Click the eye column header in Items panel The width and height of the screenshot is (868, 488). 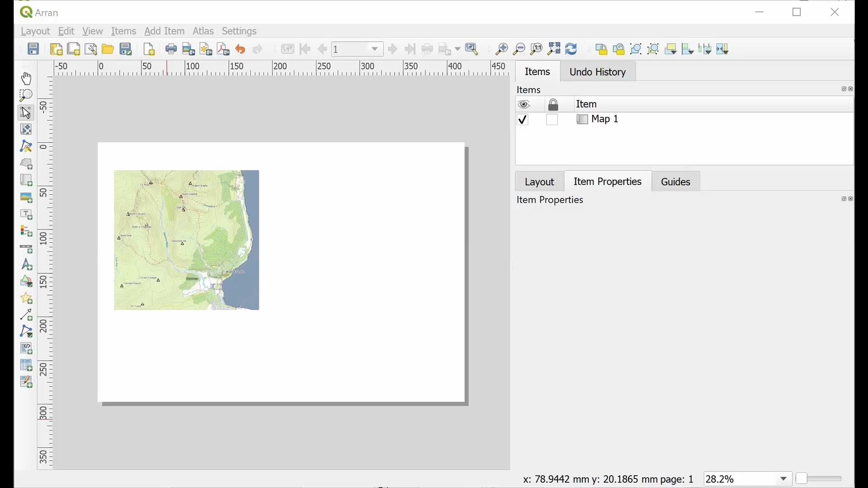pyautogui.click(x=524, y=104)
